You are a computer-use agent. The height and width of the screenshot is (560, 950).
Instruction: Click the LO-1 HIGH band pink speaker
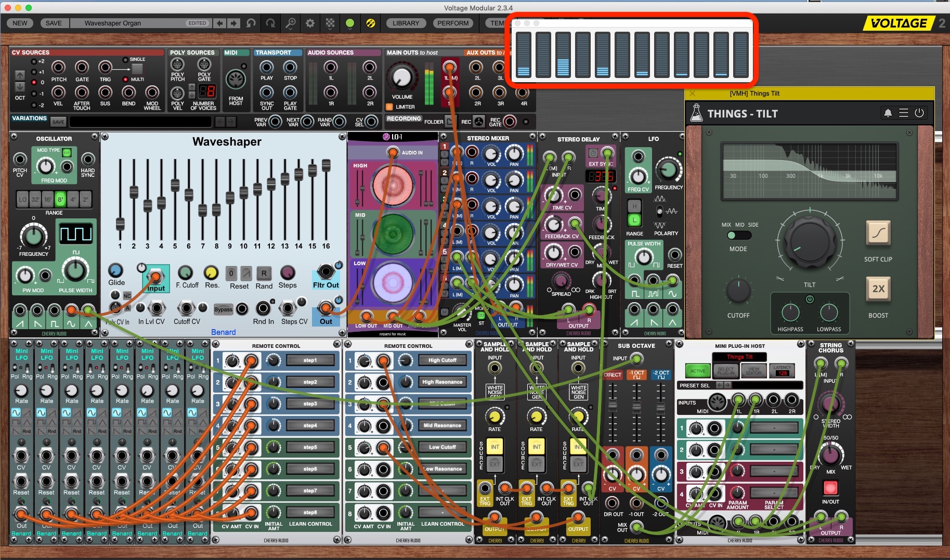pyautogui.click(x=393, y=186)
